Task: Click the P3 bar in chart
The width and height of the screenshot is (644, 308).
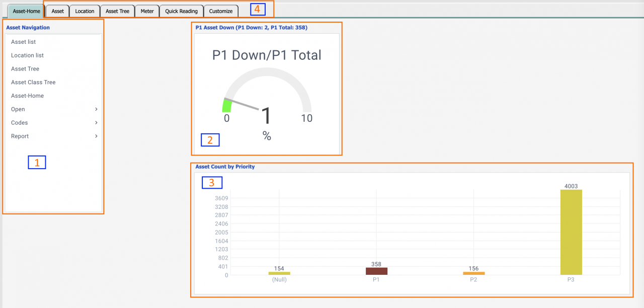Action: click(571, 232)
